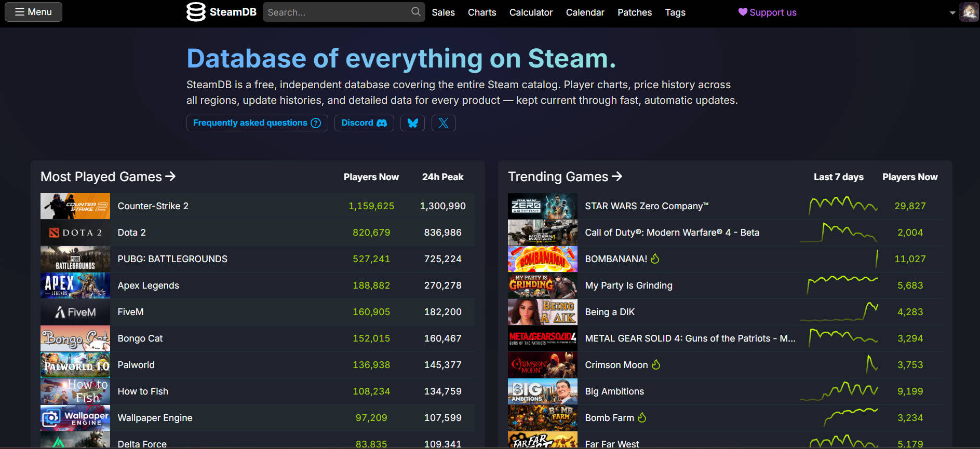Open the Delta Force title link
Image resolution: width=980 pixels, height=449 pixels.
(142, 444)
